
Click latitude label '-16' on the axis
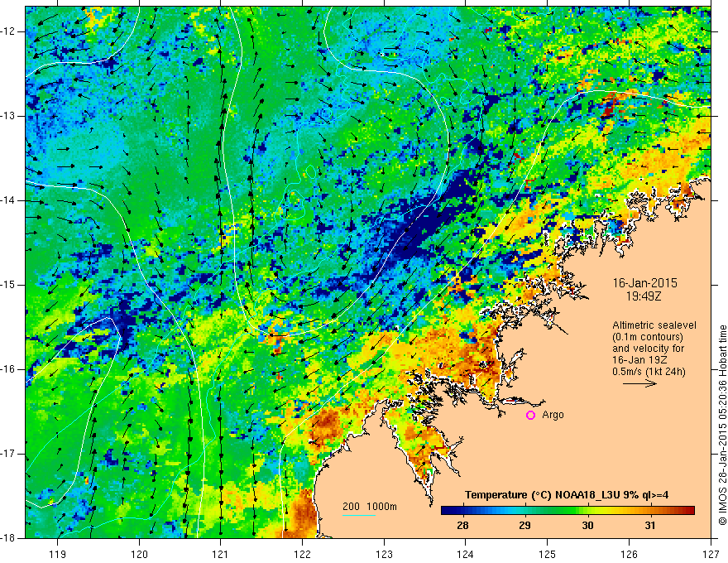click(x=8, y=369)
